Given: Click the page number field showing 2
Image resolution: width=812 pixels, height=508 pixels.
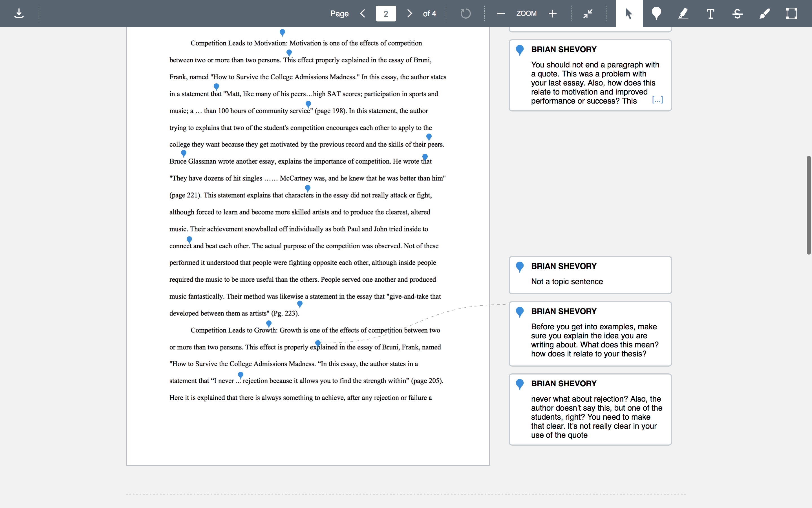Looking at the screenshot, I should click(x=386, y=14).
